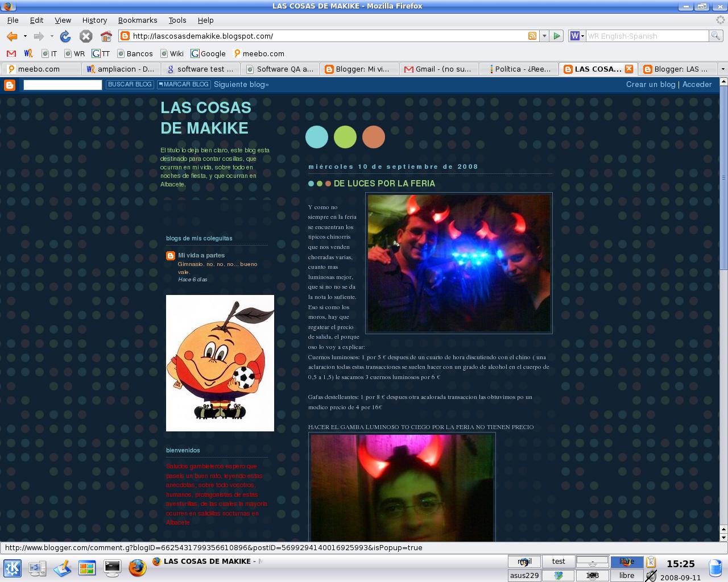Switch to the Política tab
This screenshot has height=582, width=728.
click(518, 69)
